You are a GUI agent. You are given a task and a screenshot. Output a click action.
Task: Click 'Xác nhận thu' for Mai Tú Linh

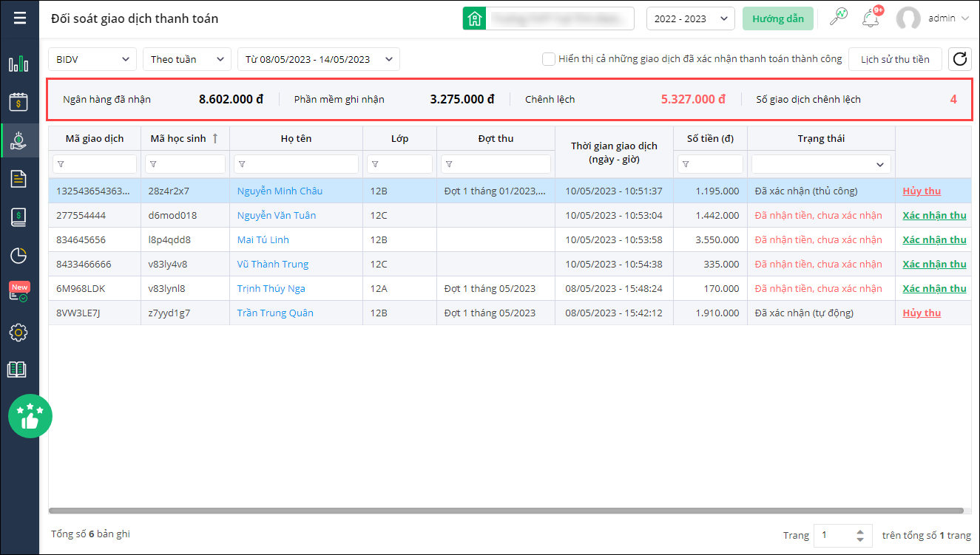pyautogui.click(x=933, y=239)
